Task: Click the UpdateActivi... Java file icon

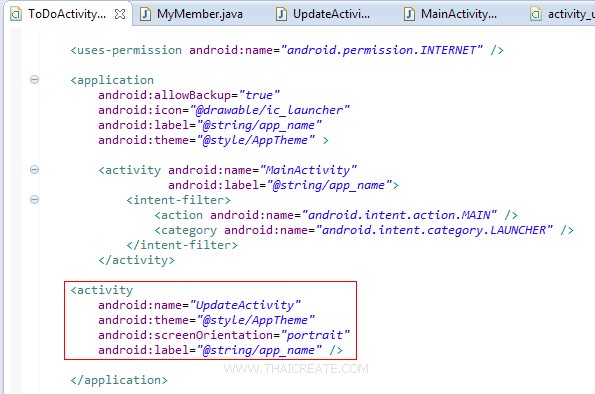Action: pyautogui.click(x=281, y=14)
